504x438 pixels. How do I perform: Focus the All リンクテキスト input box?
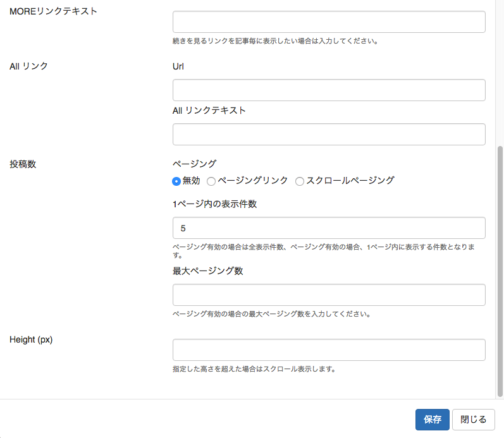click(329, 135)
